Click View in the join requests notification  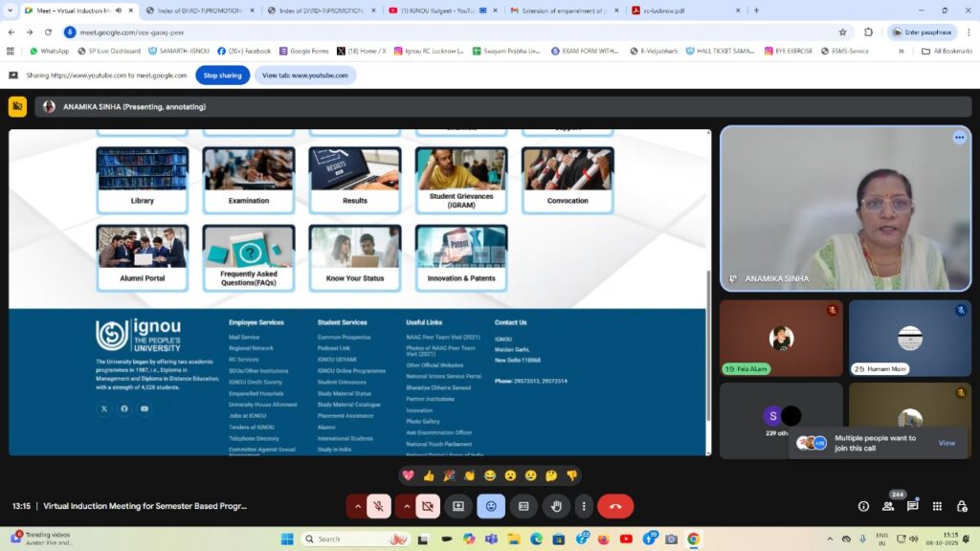(x=946, y=443)
